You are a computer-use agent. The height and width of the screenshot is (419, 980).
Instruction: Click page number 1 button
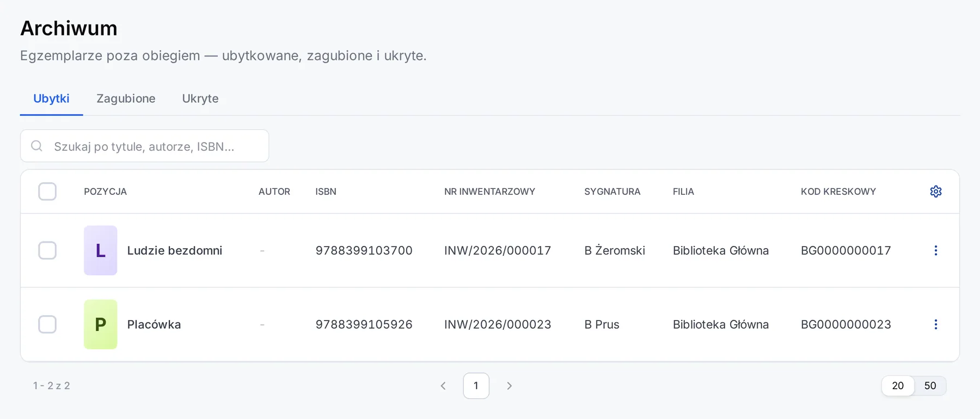(x=476, y=386)
